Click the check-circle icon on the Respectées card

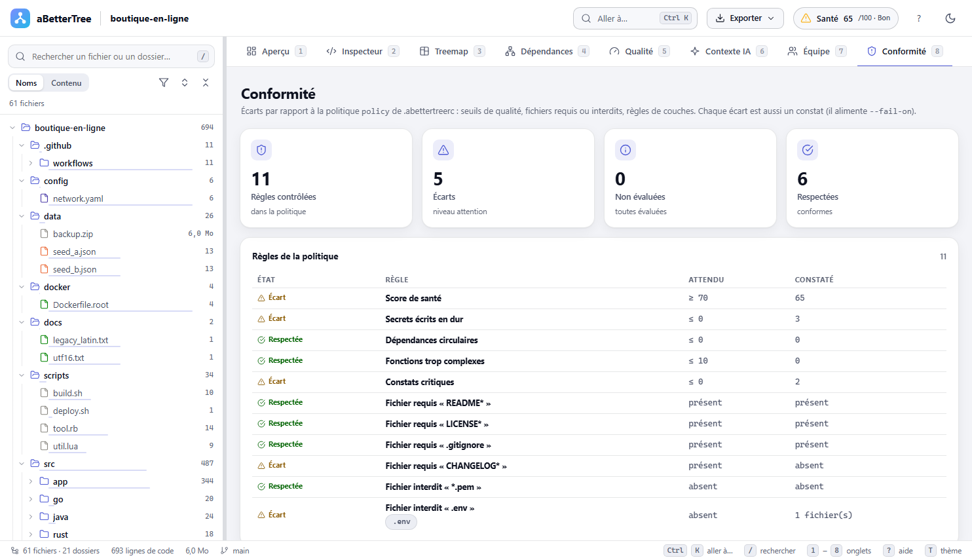pos(808,150)
